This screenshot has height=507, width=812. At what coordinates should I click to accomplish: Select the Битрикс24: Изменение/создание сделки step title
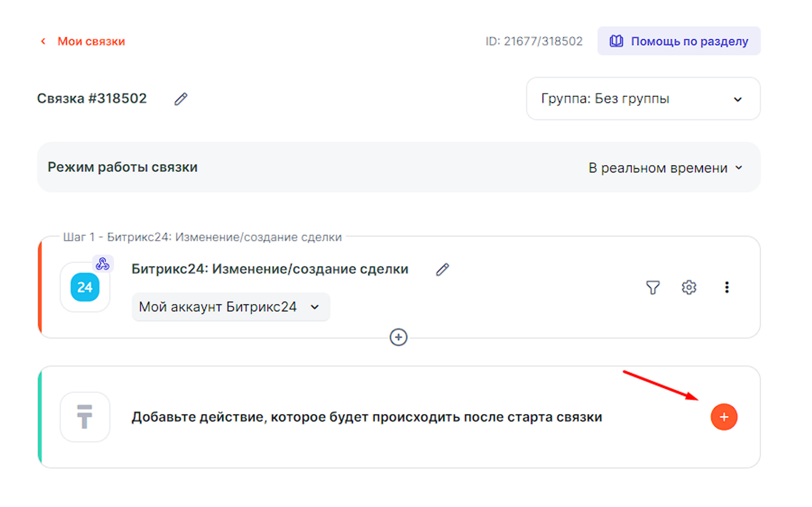(269, 269)
